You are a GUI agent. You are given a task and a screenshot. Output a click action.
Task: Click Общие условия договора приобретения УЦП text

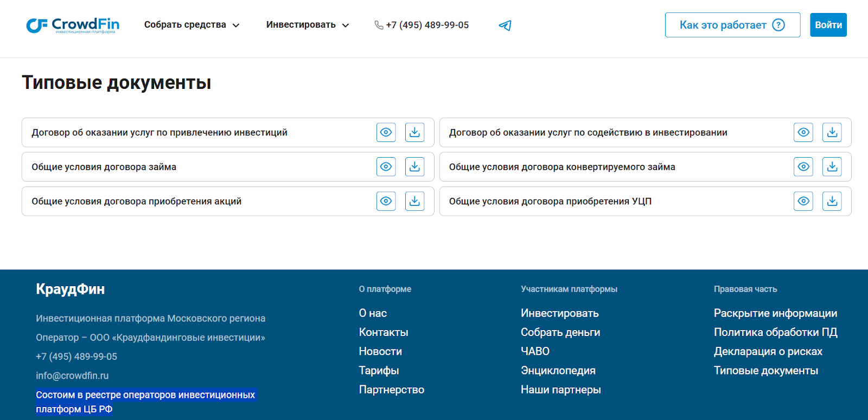(550, 201)
